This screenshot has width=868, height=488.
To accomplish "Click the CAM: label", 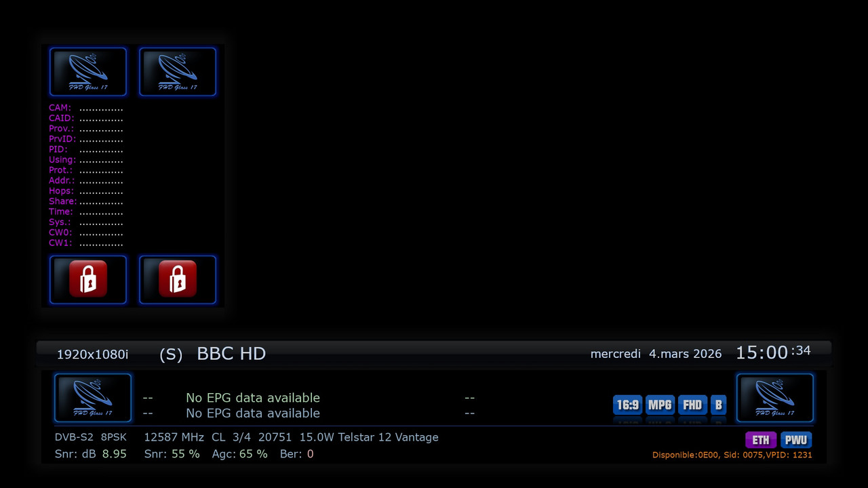I will tap(60, 108).
